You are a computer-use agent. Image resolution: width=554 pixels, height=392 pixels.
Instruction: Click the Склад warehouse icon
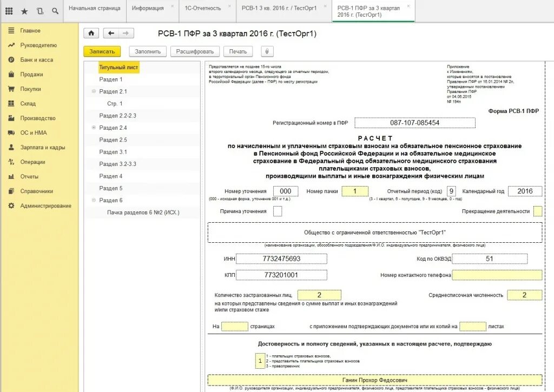pos(11,103)
